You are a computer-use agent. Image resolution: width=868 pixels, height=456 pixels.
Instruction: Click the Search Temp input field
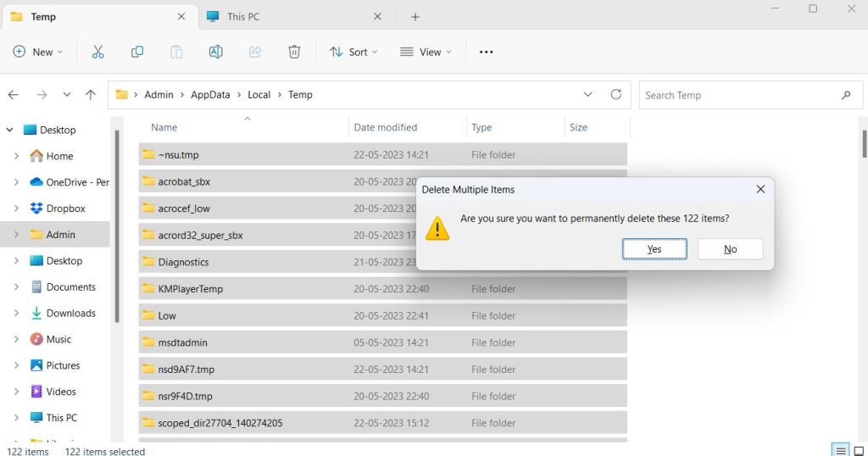[x=751, y=95]
